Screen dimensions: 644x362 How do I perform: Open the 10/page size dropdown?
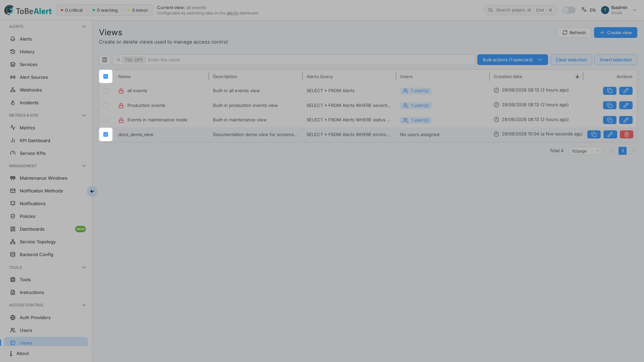tap(585, 151)
